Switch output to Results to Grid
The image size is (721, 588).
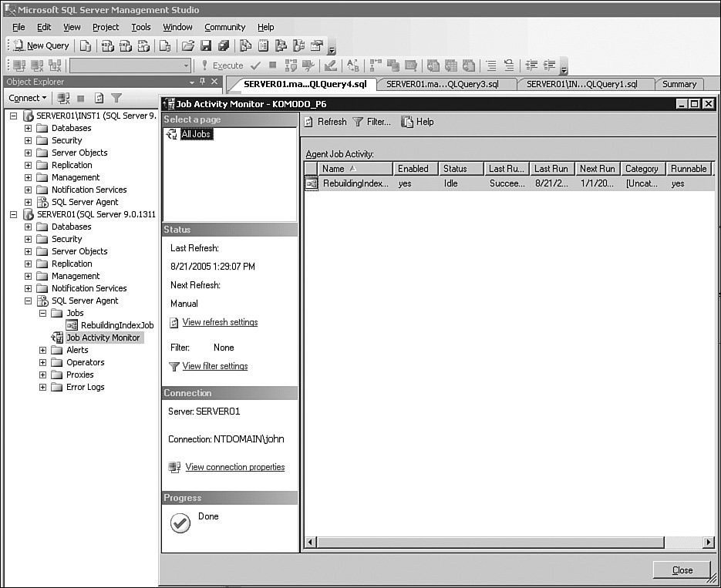[450, 66]
